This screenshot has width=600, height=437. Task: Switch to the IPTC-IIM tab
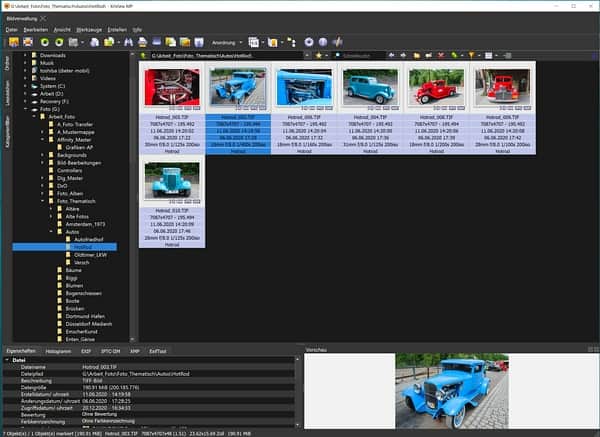(x=110, y=351)
